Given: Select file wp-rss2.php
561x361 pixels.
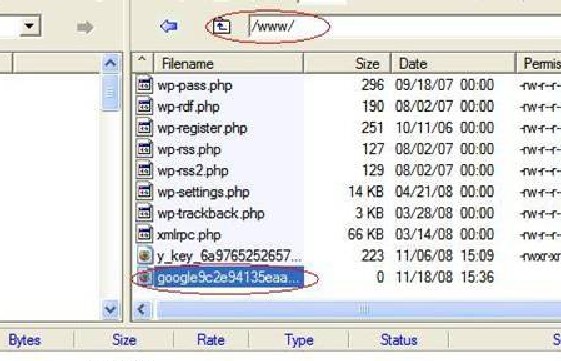Looking at the screenshot, I should tap(193, 171).
